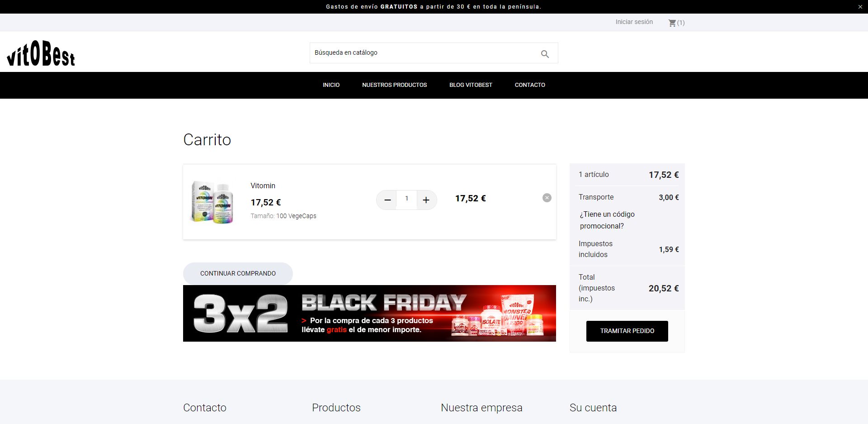The width and height of the screenshot is (868, 424).
Task: Click the Su cuenta footer heading
Action: [x=593, y=408]
